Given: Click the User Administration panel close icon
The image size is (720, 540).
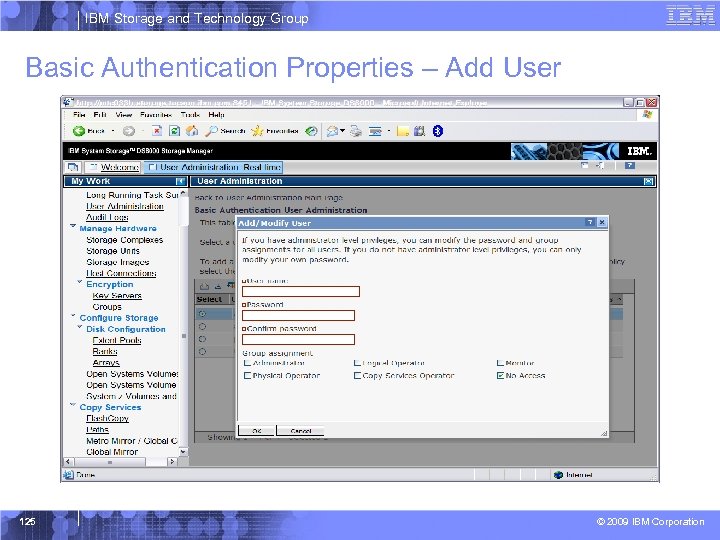Looking at the screenshot, I should point(648,181).
